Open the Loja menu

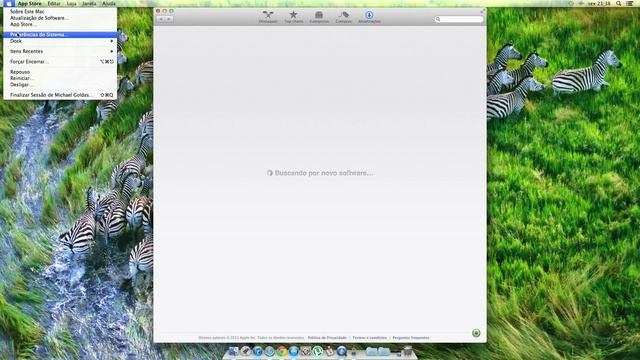[x=71, y=3]
